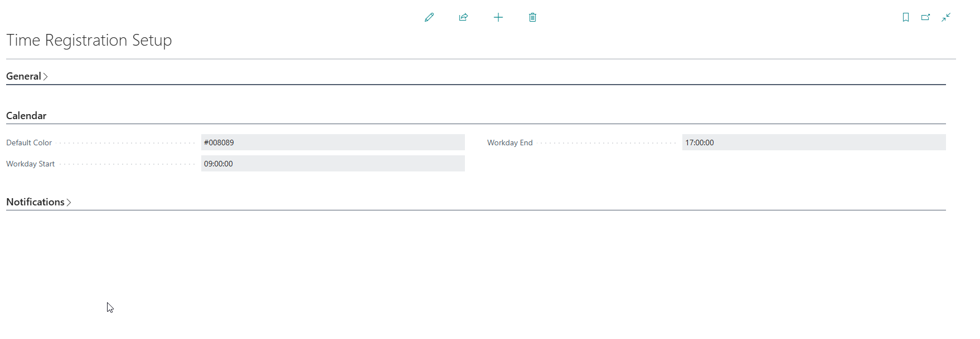980x339 pixels.
Task: Open the Share icon menu
Action: pyautogui.click(x=463, y=17)
